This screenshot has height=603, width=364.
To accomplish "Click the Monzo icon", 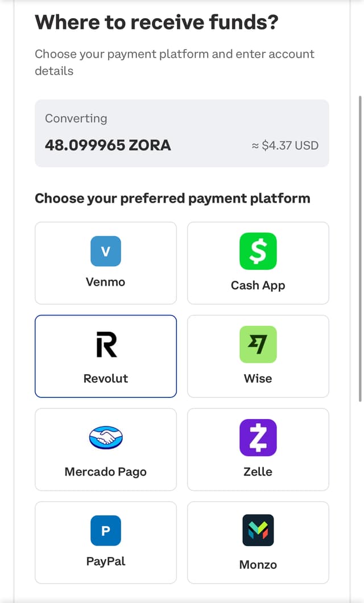I will (x=258, y=530).
